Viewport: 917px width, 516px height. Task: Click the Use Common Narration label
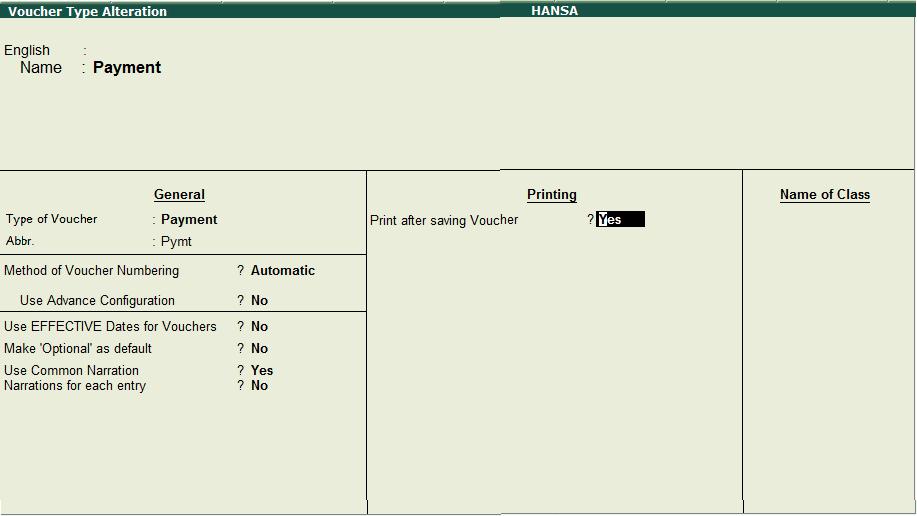coord(71,370)
